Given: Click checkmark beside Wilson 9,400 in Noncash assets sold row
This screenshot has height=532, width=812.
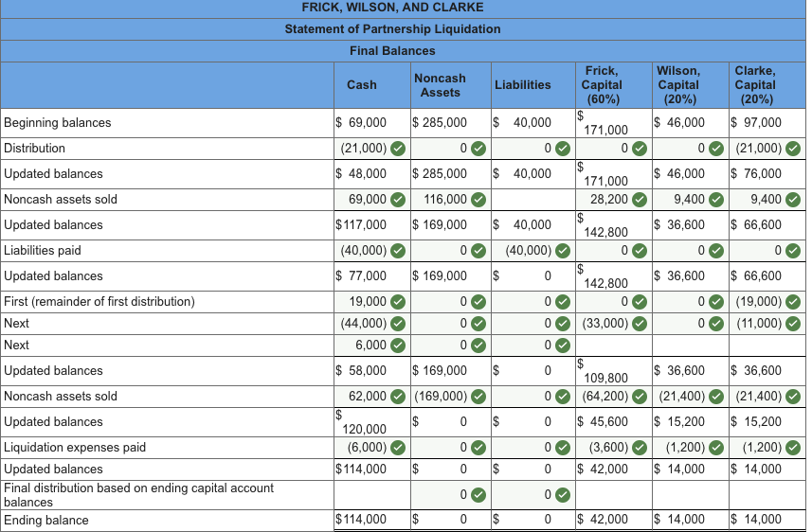Looking at the screenshot, I should pos(716,199).
